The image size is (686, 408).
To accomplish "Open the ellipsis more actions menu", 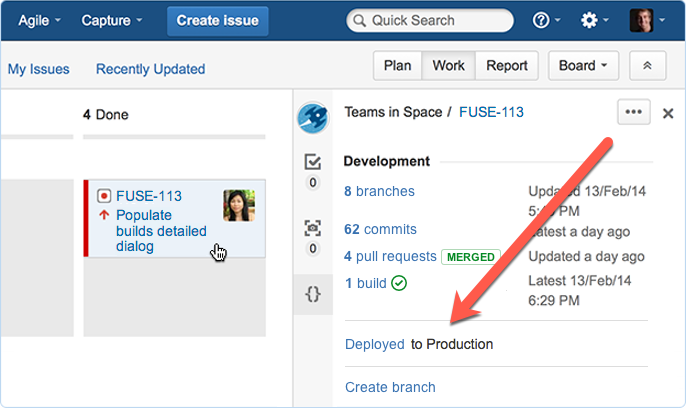I will coord(634,112).
